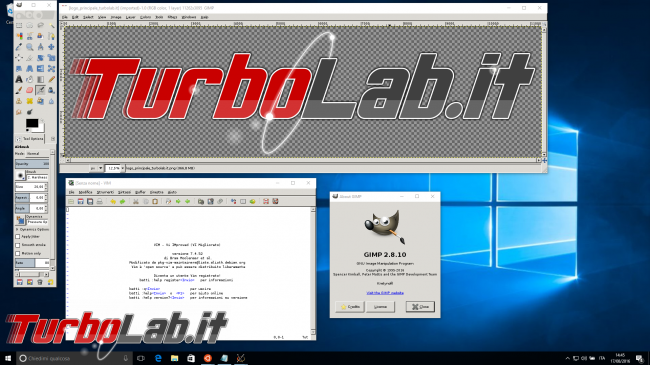The height and width of the screenshot is (365, 650).
Task: Choose the Eraser tool
Action: click(x=30, y=90)
